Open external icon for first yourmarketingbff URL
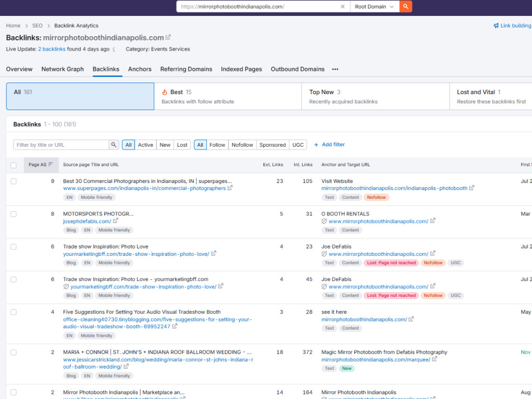Screen dimensions: 532x399 (213, 253)
